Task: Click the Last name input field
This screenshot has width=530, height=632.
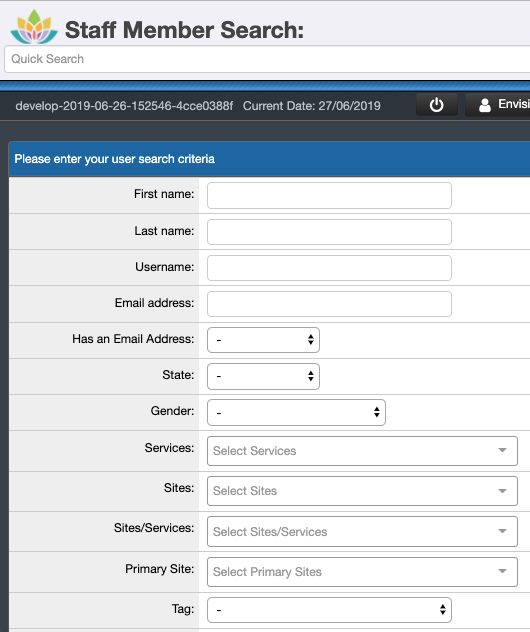Action: pyautogui.click(x=329, y=232)
